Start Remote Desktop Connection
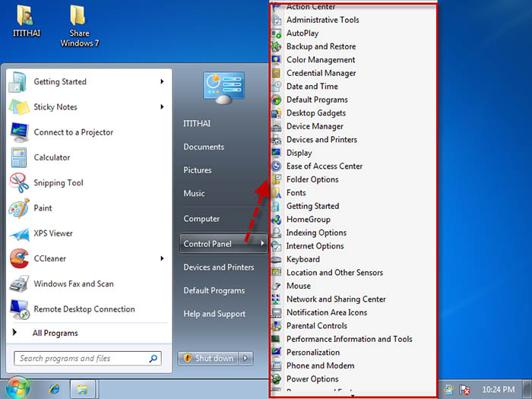Image resolution: width=532 pixels, height=399 pixels. tap(84, 309)
